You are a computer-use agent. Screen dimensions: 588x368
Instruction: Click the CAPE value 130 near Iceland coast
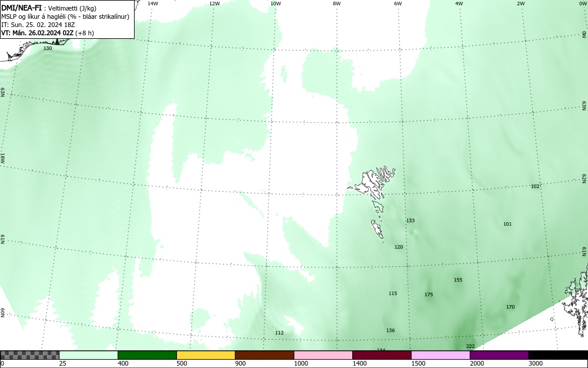coord(48,48)
